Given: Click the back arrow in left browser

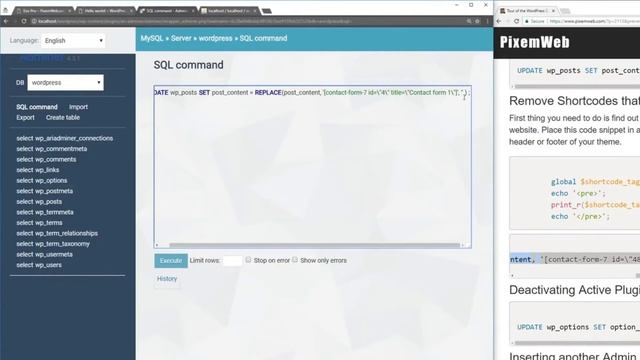Looking at the screenshot, I should point(6,21).
